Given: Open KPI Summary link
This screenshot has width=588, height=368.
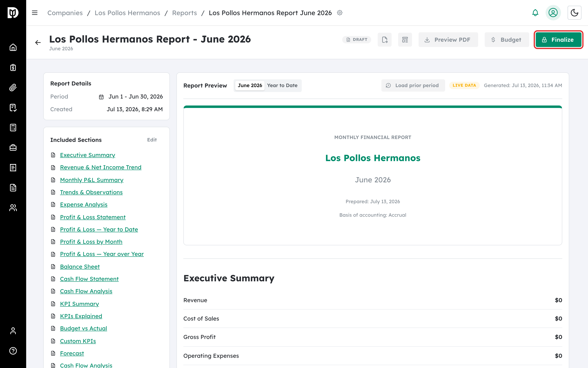Looking at the screenshot, I should 79,304.
